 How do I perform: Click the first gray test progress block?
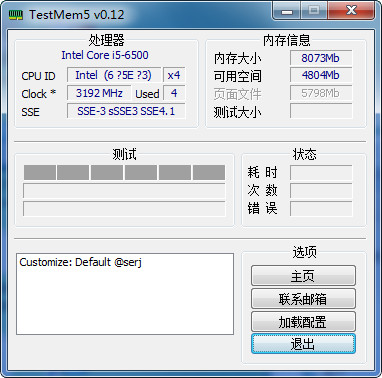[40, 172]
